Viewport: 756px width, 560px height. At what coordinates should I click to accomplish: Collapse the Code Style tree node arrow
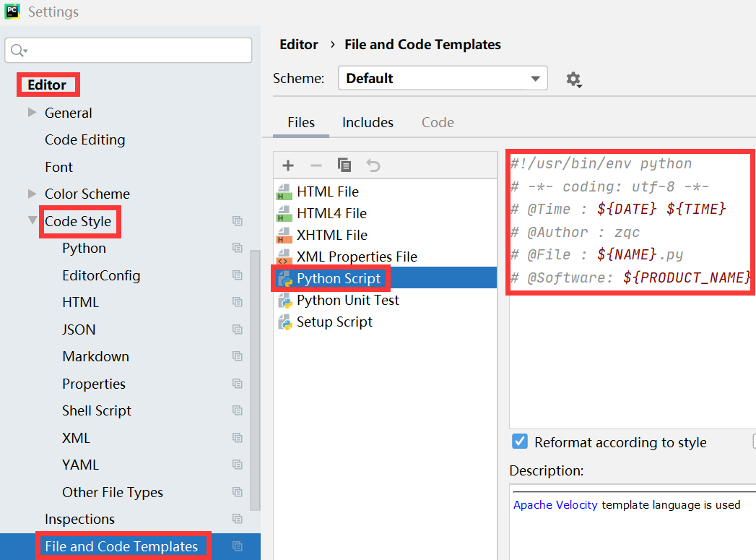coord(32,220)
